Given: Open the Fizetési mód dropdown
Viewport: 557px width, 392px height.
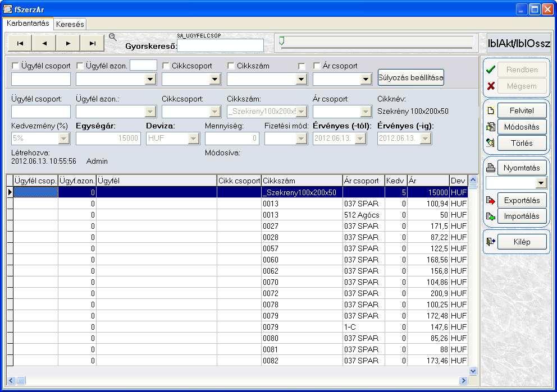Looking at the screenshot, I should [x=301, y=139].
